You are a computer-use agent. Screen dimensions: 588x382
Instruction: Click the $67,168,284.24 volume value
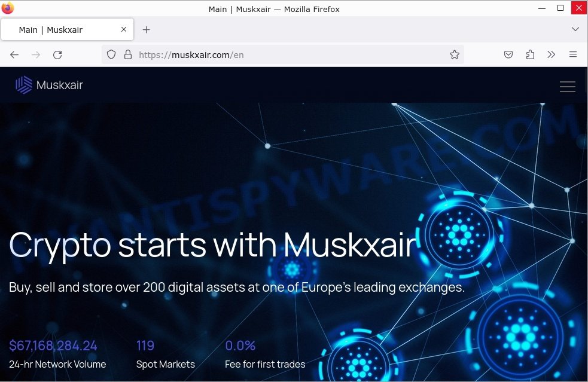click(53, 346)
